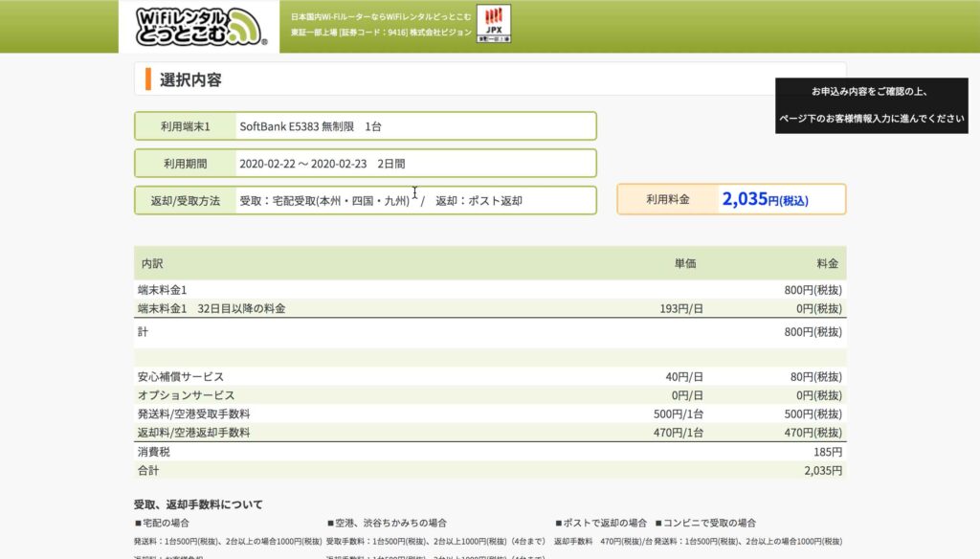Click the WiFiレンタルどっとこむ logo
Image resolution: width=980 pixels, height=559 pixels.
coord(201,27)
